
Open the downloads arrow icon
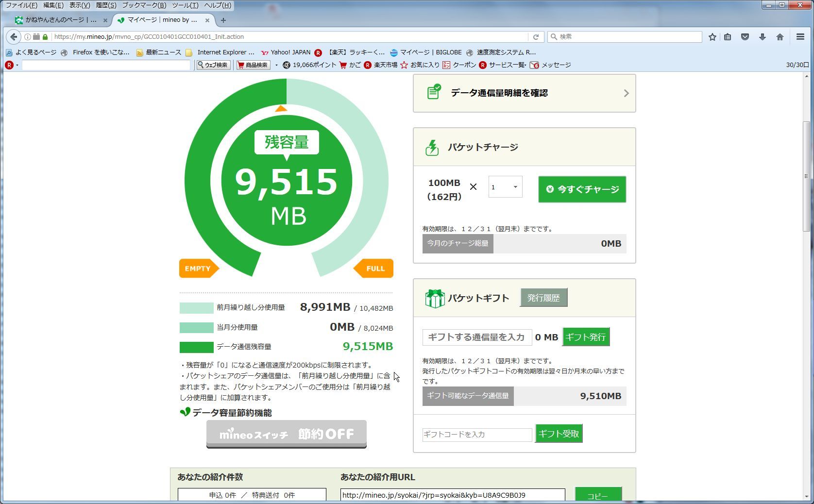click(762, 37)
